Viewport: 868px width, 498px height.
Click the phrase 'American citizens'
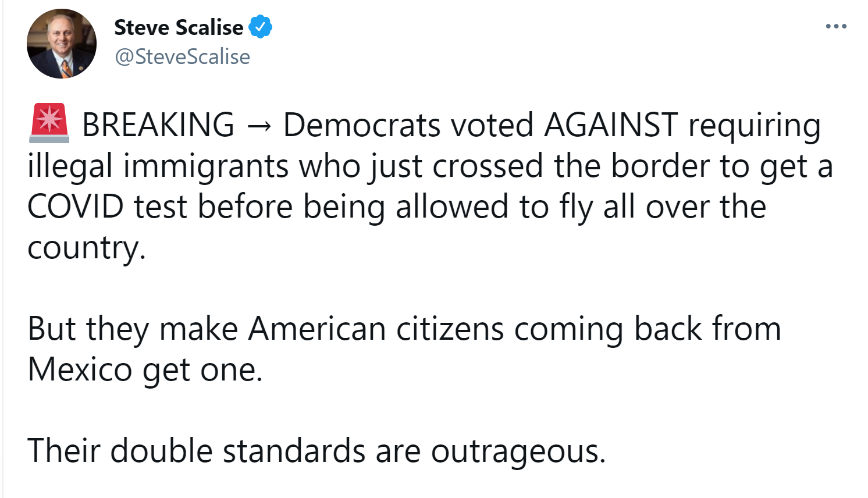pyautogui.click(x=376, y=329)
